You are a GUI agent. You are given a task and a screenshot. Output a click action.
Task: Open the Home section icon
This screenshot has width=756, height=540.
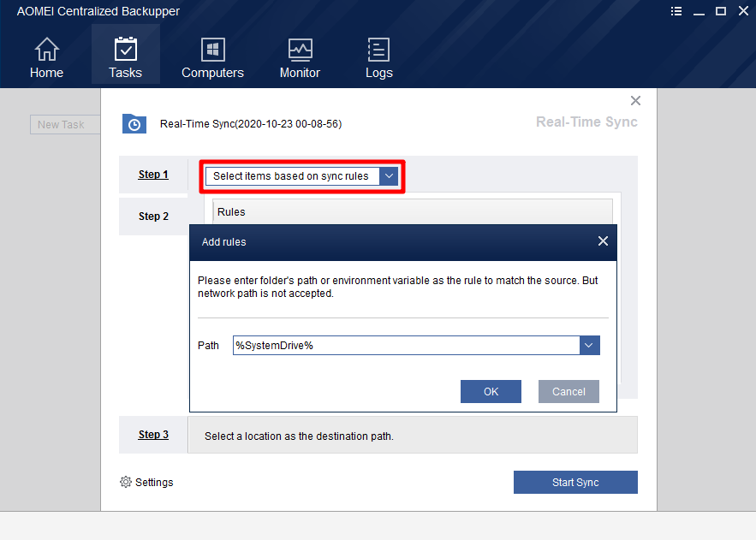[x=47, y=49]
